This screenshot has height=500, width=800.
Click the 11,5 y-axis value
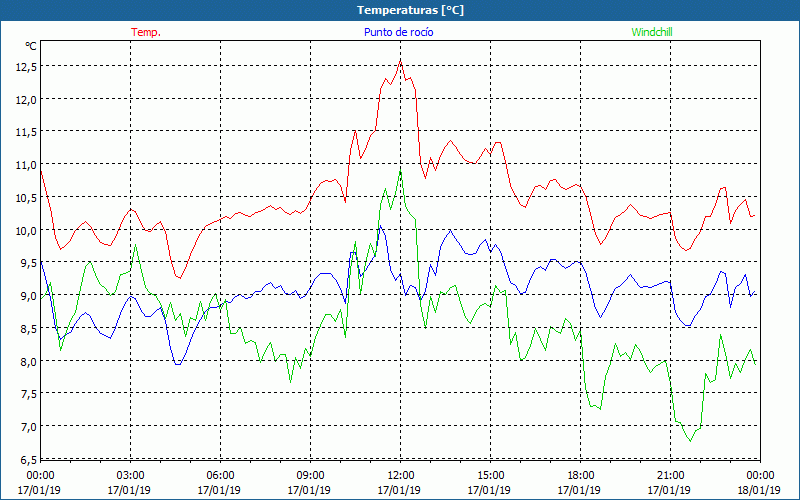pyautogui.click(x=27, y=132)
